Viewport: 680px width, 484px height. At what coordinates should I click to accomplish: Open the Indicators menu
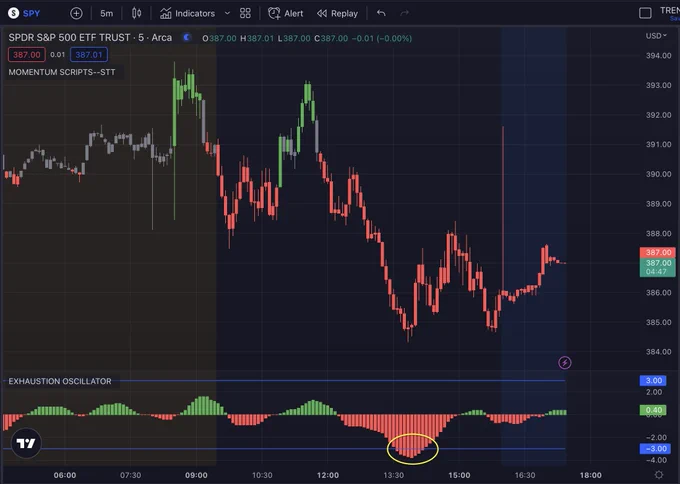click(x=187, y=13)
